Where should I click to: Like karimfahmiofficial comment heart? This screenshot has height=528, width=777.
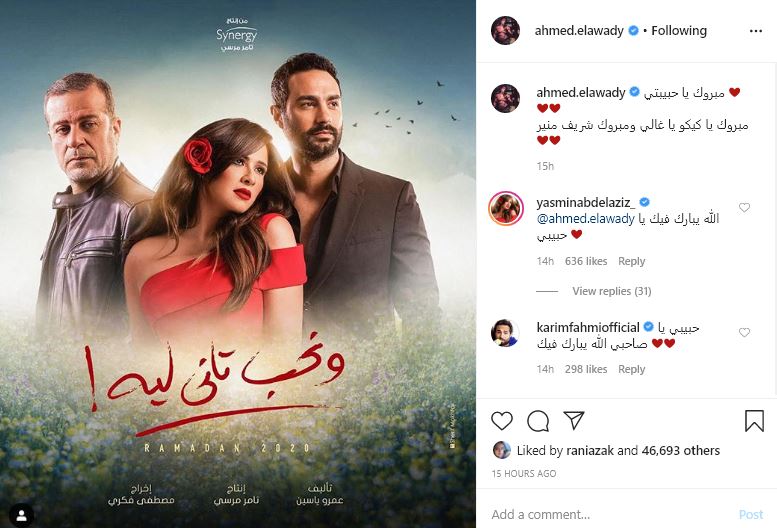pos(744,332)
